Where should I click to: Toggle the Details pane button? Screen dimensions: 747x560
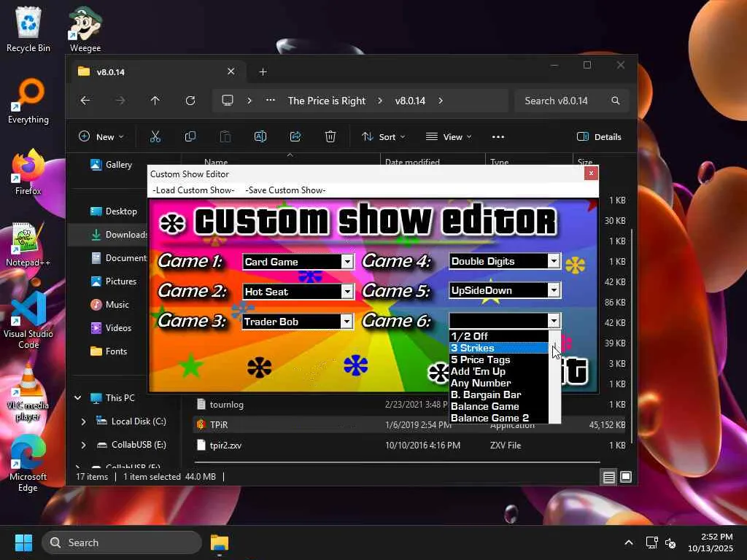point(599,136)
